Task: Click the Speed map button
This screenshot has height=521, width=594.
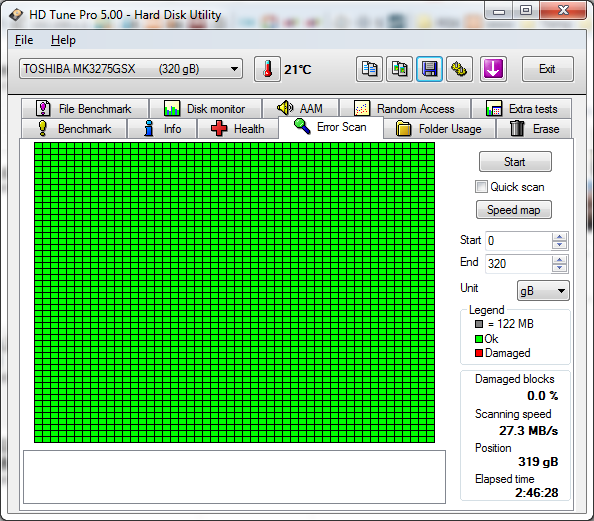Action: point(514,210)
